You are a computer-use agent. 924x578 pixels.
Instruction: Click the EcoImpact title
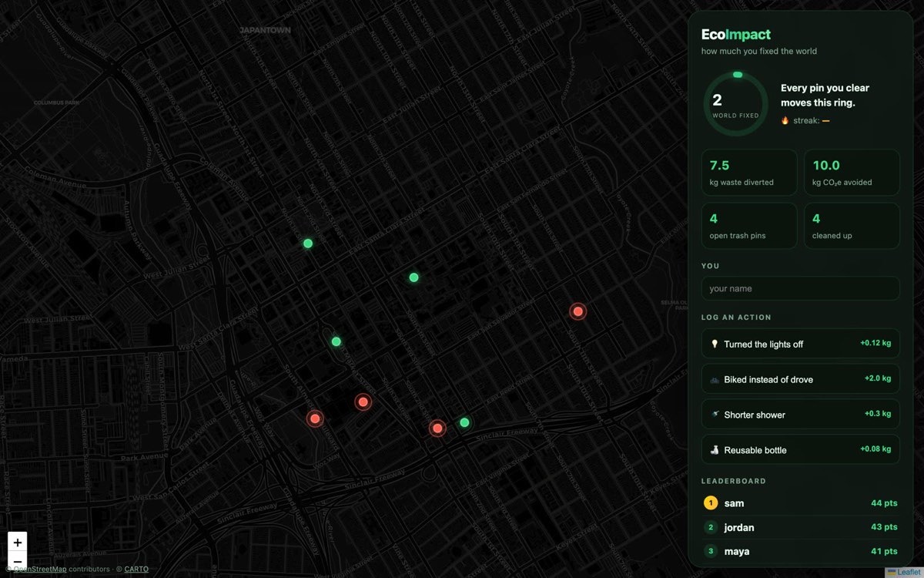[x=736, y=35]
